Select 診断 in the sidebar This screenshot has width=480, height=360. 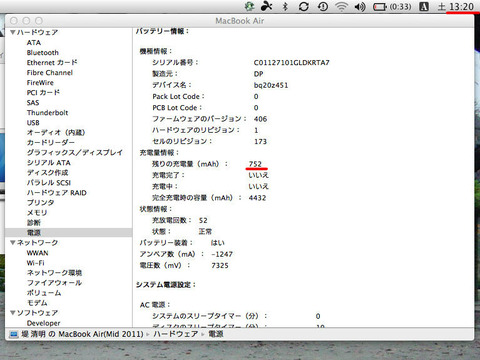pyautogui.click(x=34, y=223)
